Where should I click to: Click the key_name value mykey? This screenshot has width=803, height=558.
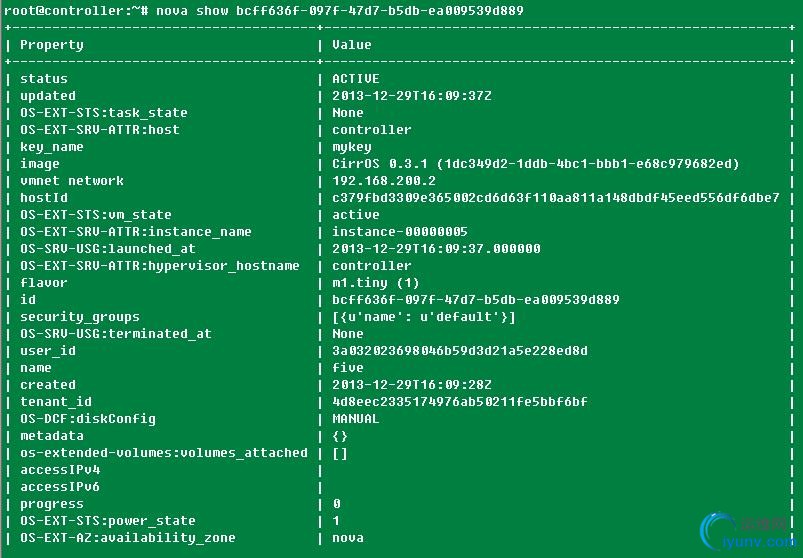tap(352, 147)
